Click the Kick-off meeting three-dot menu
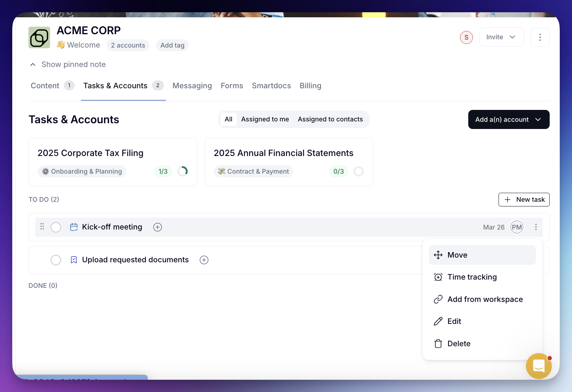This screenshot has width=572, height=392. click(x=536, y=227)
